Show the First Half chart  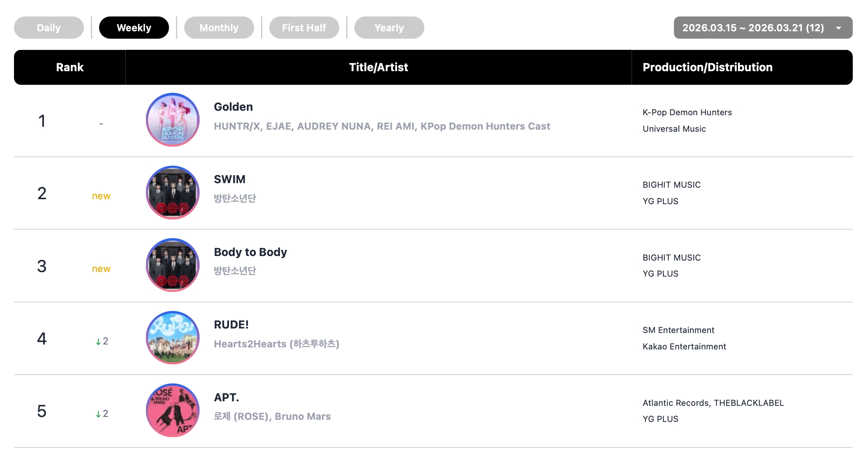pyautogui.click(x=304, y=28)
